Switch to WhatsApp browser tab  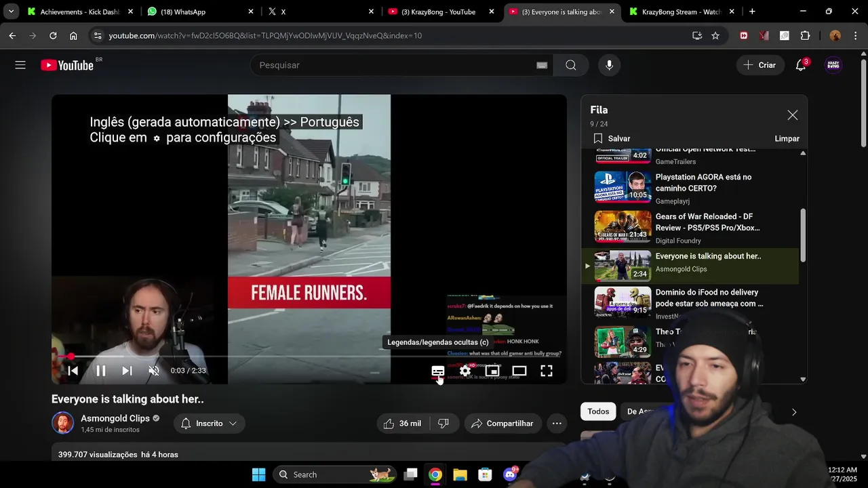(201, 12)
